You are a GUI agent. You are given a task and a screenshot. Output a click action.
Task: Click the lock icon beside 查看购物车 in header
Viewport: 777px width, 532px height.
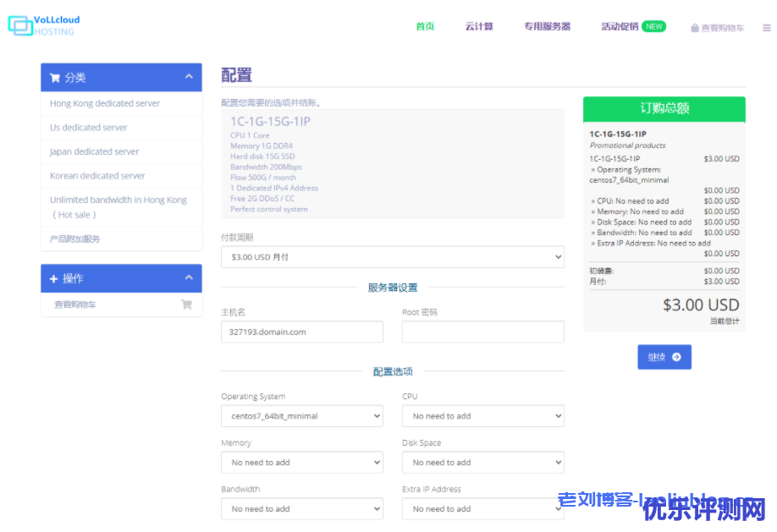pos(695,28)
